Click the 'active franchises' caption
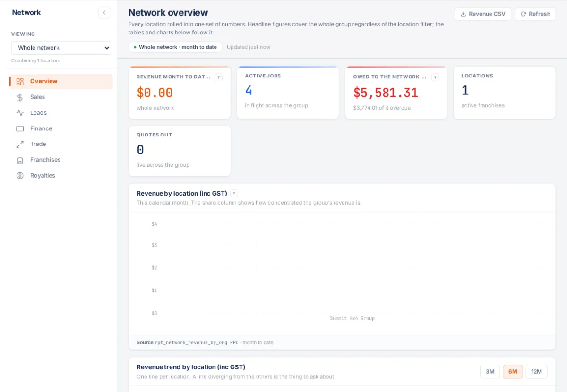567x392 pixels. tap(483, 105)
